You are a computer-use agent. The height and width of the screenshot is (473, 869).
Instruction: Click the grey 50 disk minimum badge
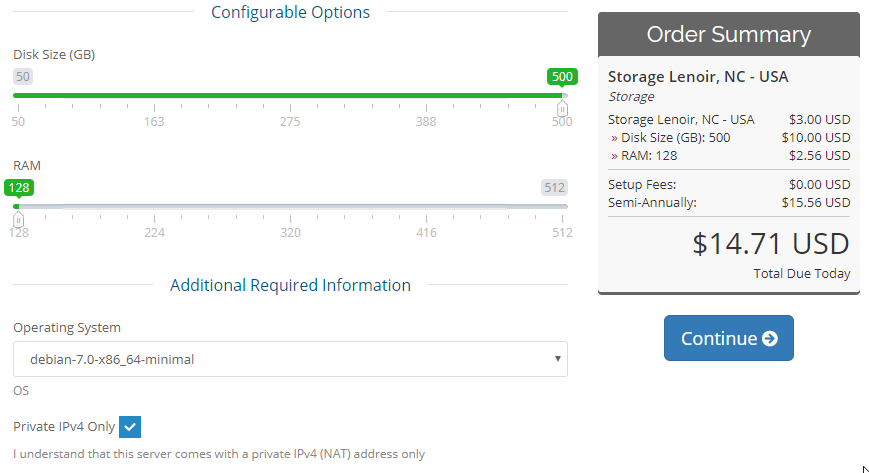tap(23, 77)
